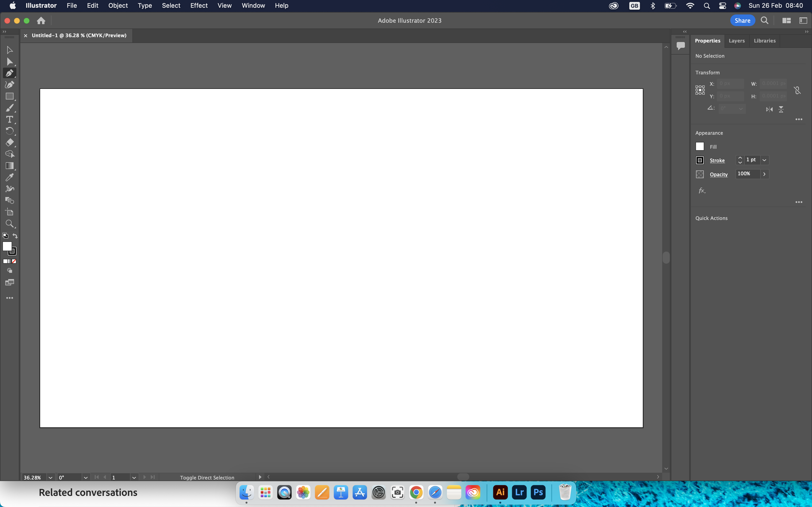This screenshot has height=507, width=812.
Task: Click the white Fill color swatch
Action: pos(700,147)
